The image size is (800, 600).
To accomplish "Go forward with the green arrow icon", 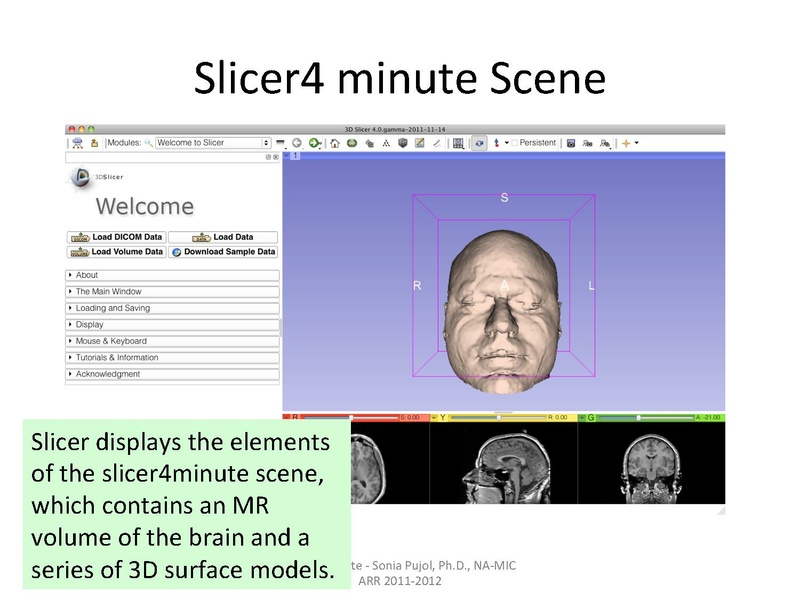I will (x=315, y=143).
